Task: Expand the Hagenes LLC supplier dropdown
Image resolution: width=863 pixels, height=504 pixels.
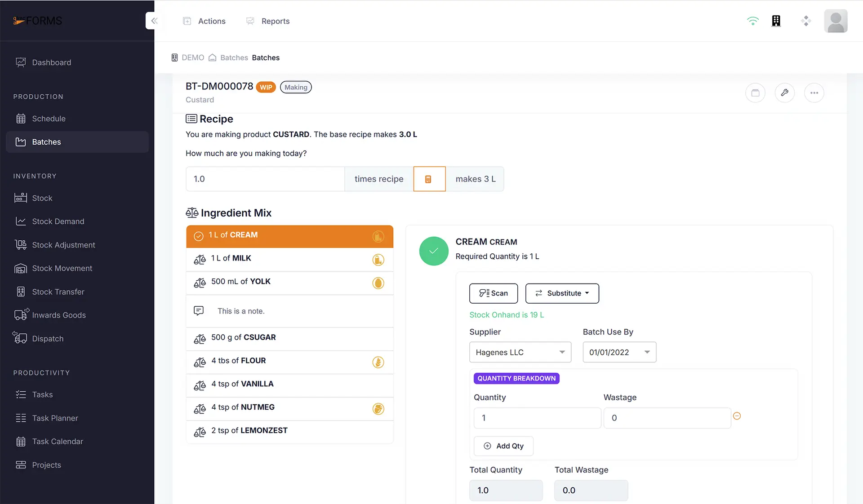Action: pyautogui.click(x=520, y=352)
